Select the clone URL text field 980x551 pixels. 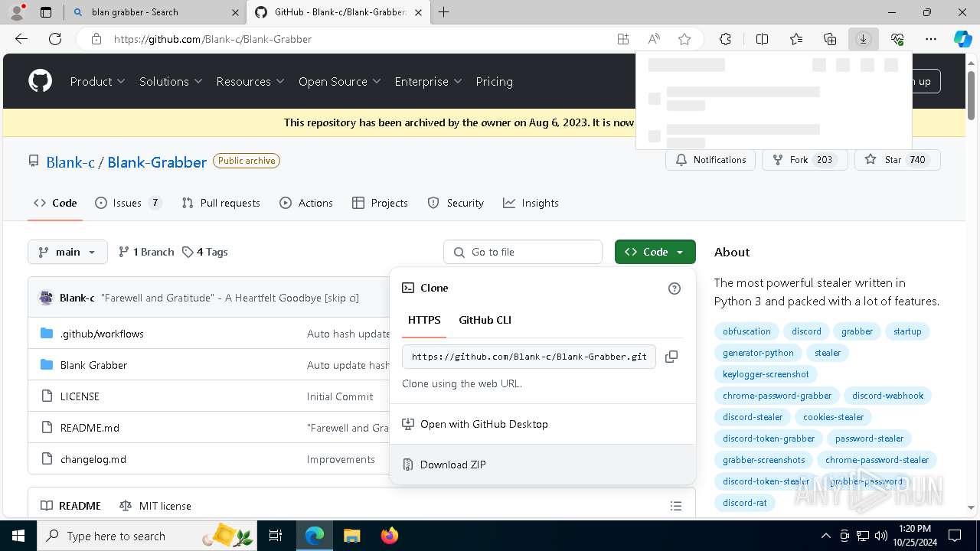(x=529, y=357)
